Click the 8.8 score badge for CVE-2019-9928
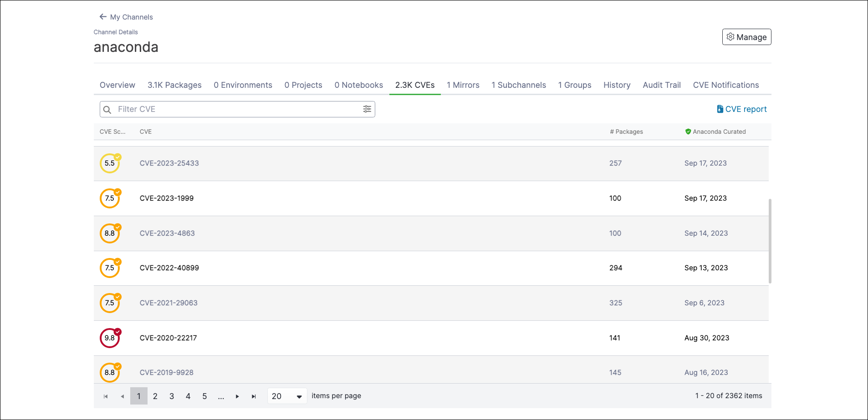The image size is (868, 420). pyautogui.click(x=110, y=373)
